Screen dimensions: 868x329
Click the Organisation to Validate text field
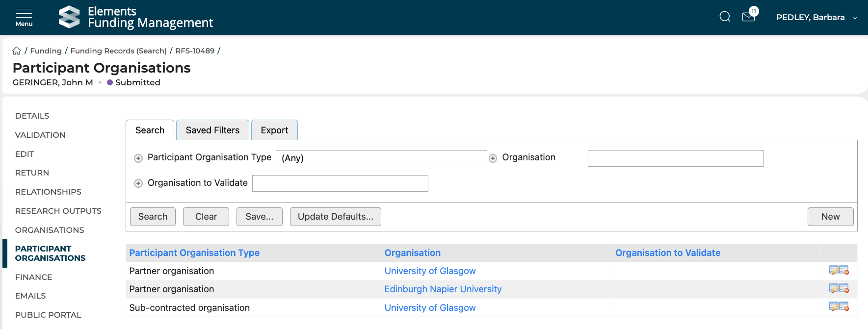click(x=340, y=183)
